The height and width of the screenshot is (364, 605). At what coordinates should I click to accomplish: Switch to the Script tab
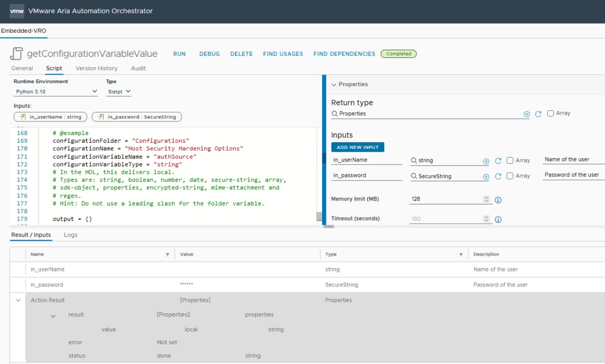click(54, 68)
